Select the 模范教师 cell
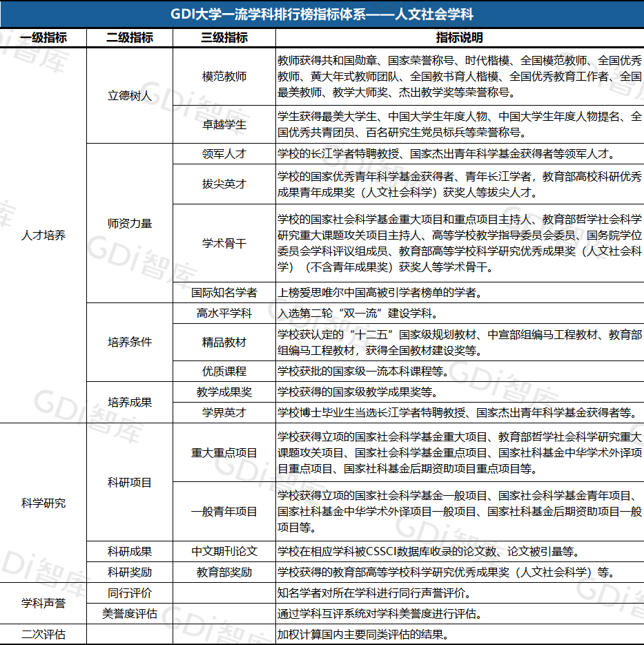This screenshot has width=644, height=645. 224,76
